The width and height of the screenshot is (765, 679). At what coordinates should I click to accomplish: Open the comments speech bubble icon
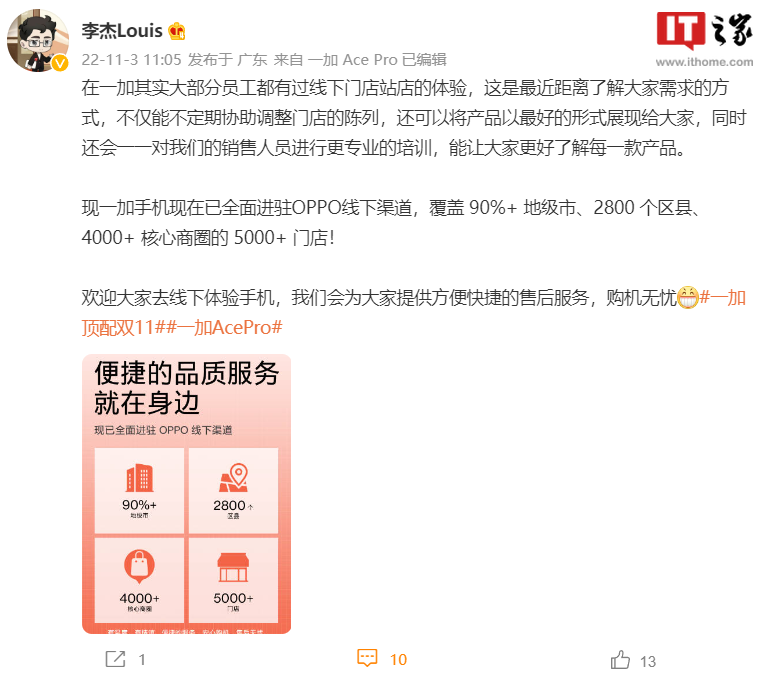point(367,658)
